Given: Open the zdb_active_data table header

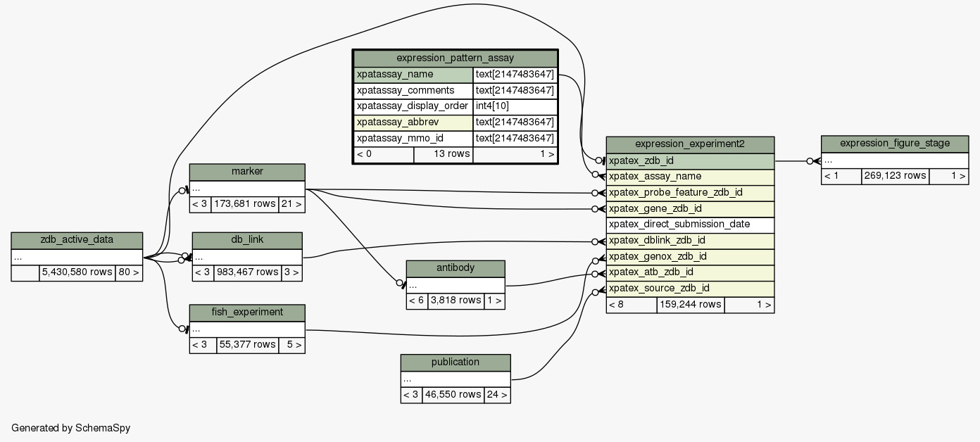Looking at the screenshot, I should click(x=77, y=241).
